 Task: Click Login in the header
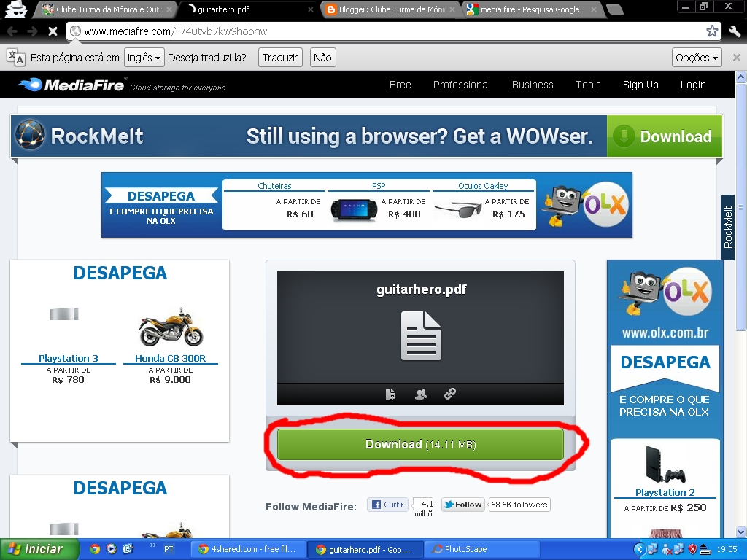(x=693, y=85)
